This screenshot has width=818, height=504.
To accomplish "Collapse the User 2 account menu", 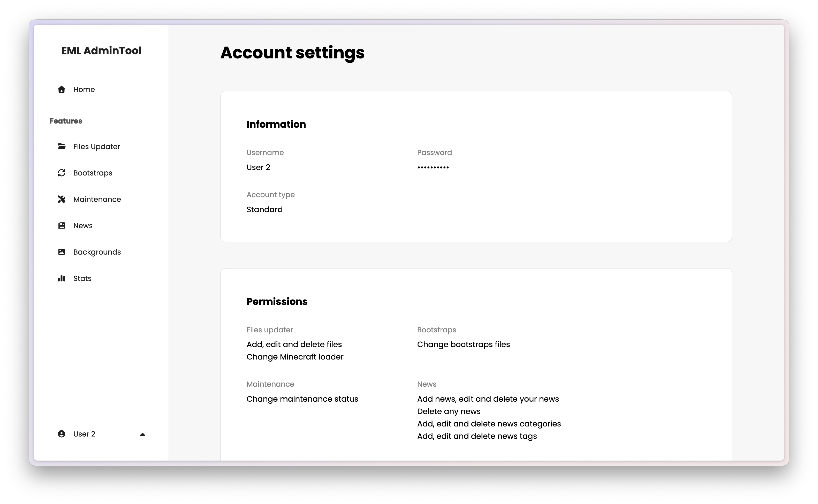I will tap(143, 434).
